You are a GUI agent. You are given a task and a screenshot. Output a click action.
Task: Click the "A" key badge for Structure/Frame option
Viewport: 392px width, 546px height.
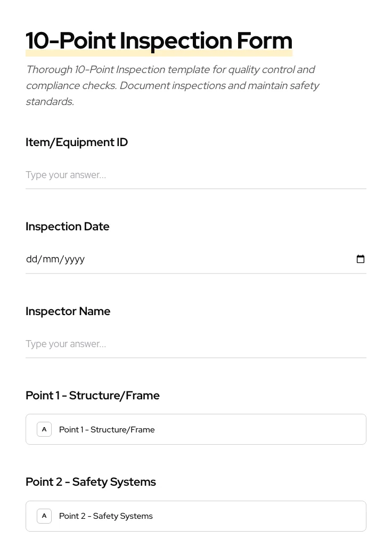(44, 429)
